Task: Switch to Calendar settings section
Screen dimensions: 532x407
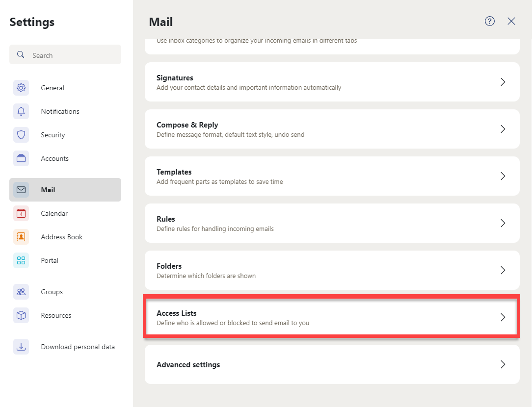Action: point(54,213)
